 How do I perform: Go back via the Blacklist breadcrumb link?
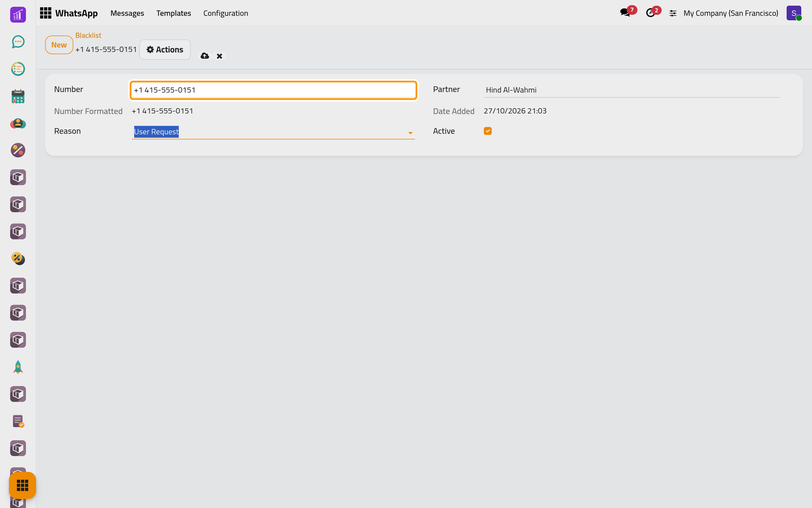pyautogui.click(x=88, y=36)
